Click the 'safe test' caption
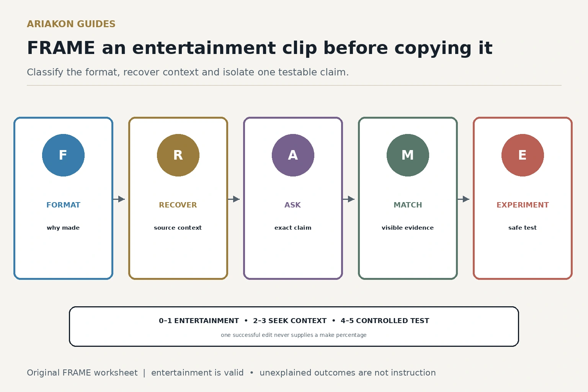This screenshot has height=392, width=588. (523, 228)
